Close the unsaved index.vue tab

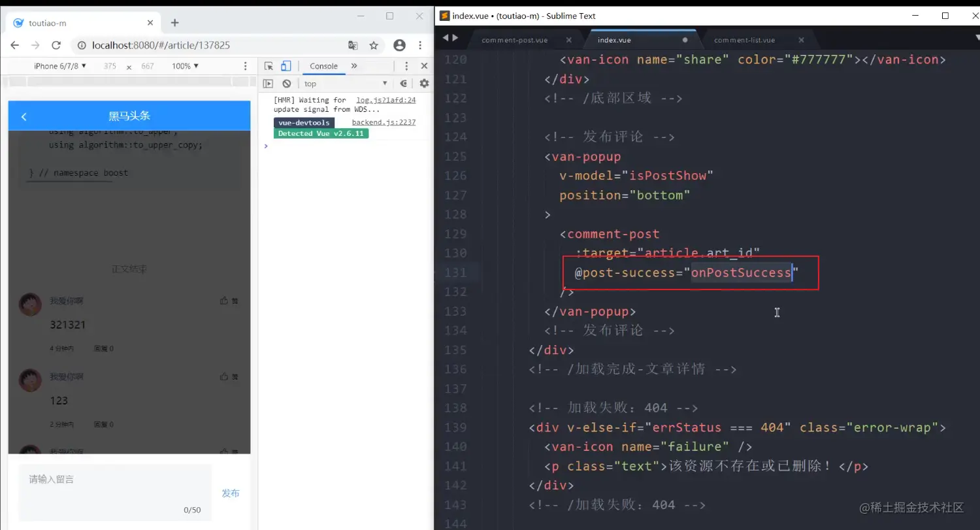pos(685,40)
